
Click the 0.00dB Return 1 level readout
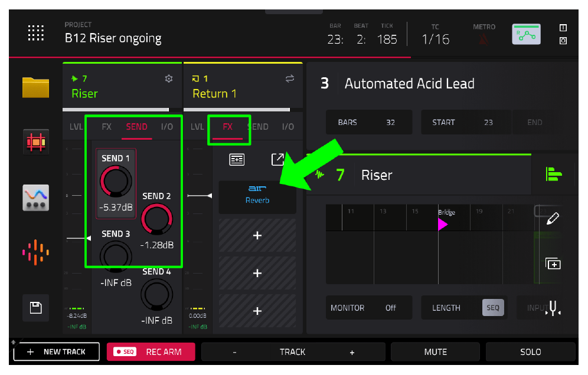[198, 316]
